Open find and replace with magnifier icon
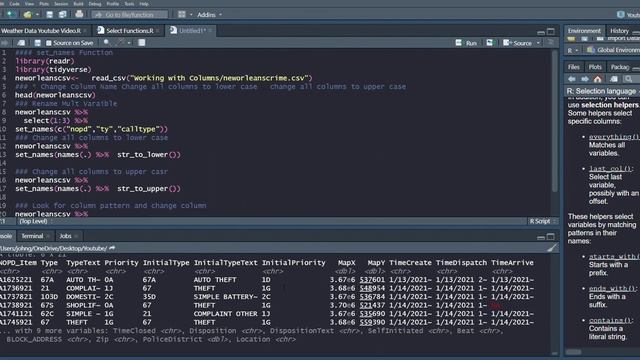This screenshot has height=360, width=640. [107, 42]
